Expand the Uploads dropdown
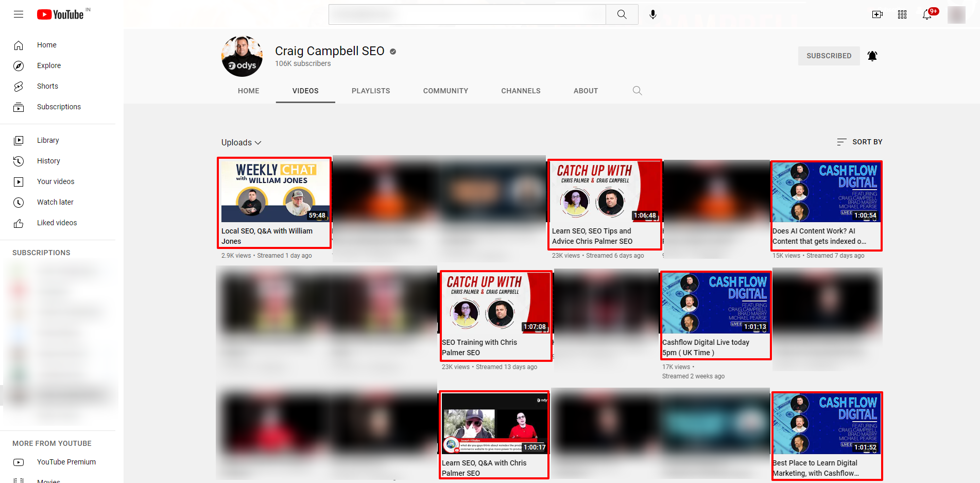Viewport: 980px width, 483px height. pos(242,142)
